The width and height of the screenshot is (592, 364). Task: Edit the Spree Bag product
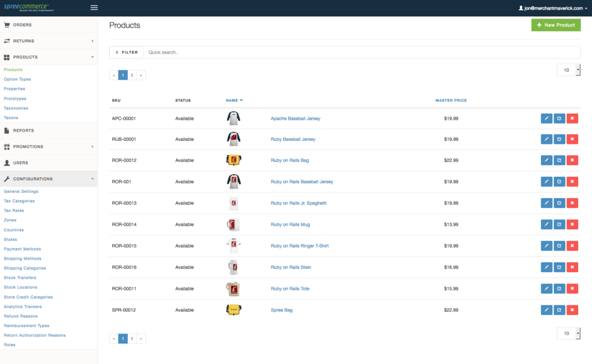point(546,310)
